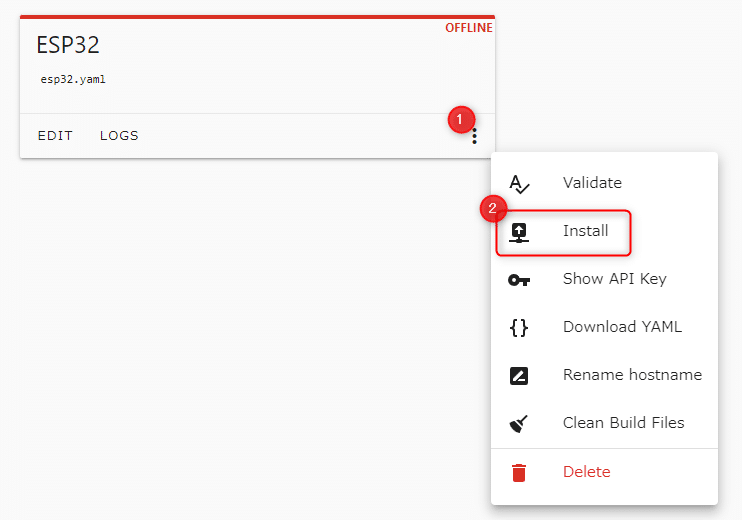Click the esp32.yaml filename
Viewport: 742px width, 520px height.
click(x=73, y=79)
